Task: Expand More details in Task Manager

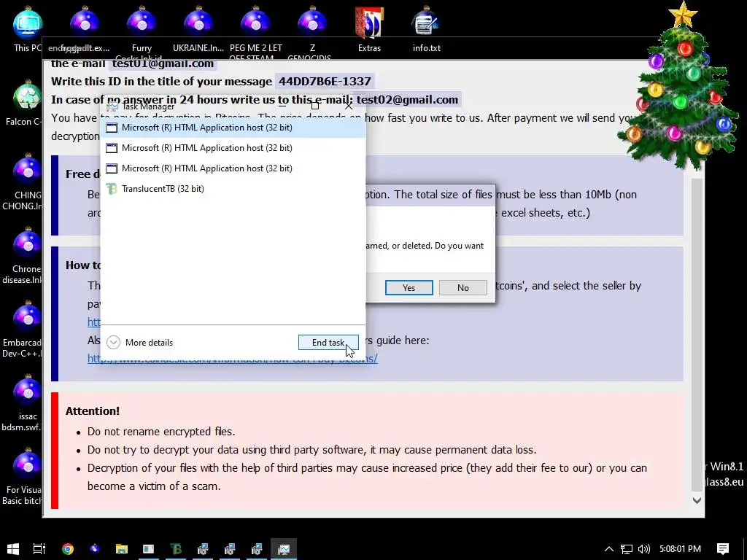Action: coord(139,343)
